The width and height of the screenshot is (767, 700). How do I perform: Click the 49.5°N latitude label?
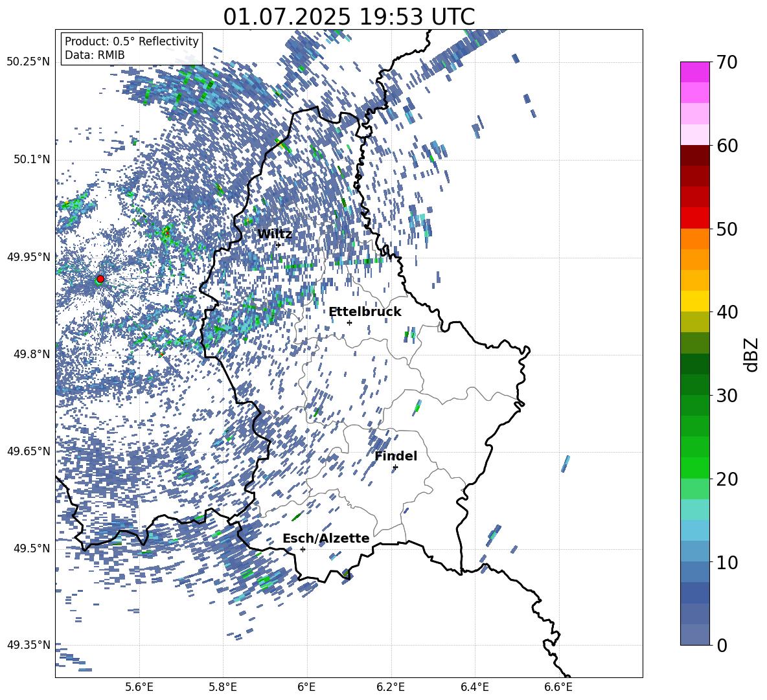coord(32,548)
